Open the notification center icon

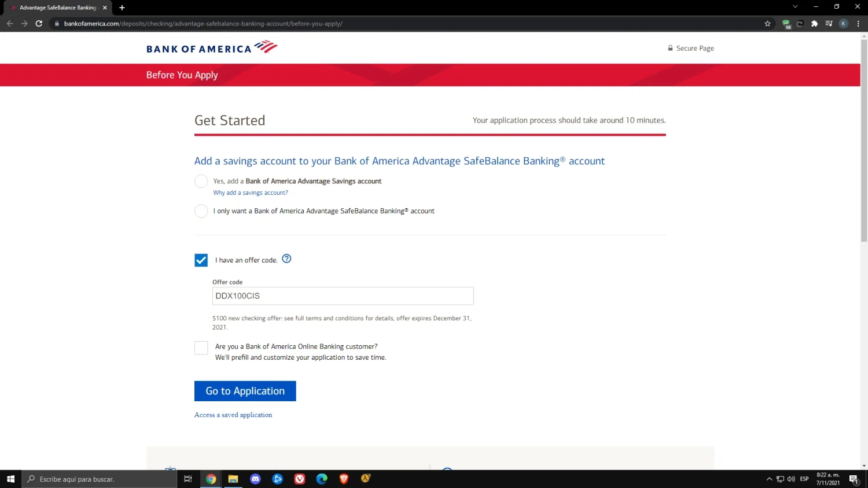point(854,479)
